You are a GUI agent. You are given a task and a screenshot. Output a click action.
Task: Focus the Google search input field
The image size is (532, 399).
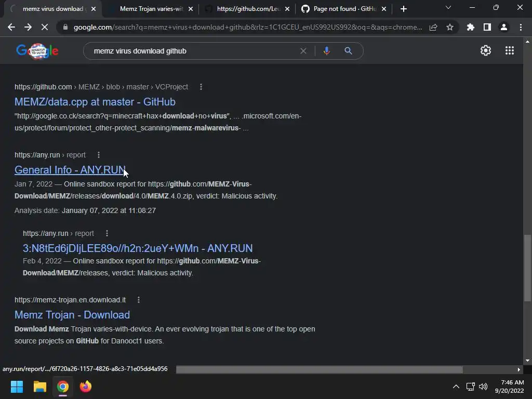[x=193, y=51]
